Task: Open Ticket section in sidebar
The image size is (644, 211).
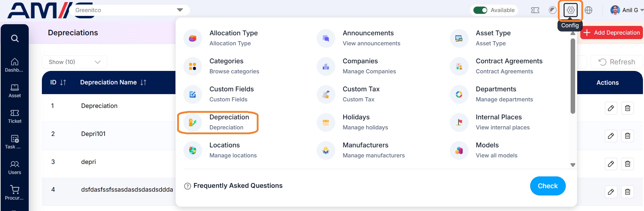Action: (15, 117)
